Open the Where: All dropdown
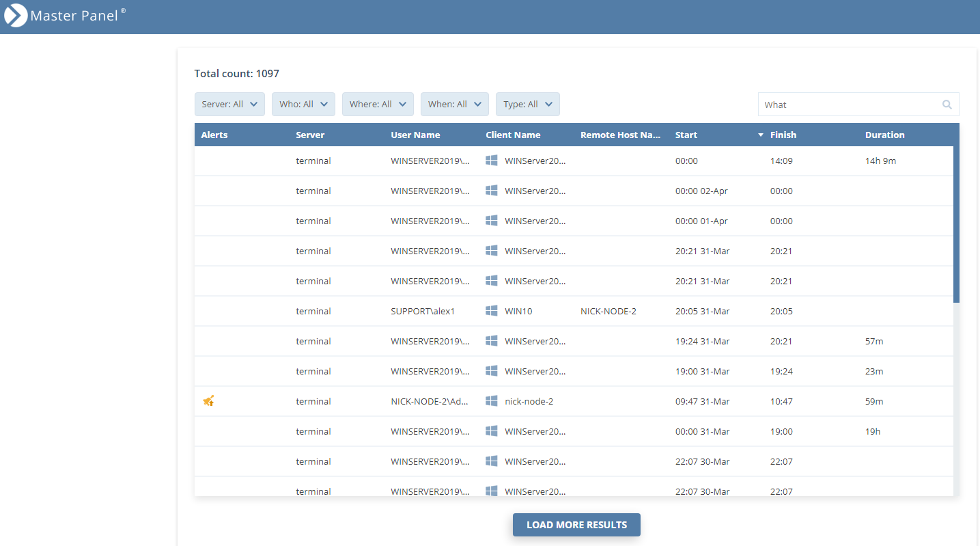Viewport: 980px width, 546px height. coord(378,105)
